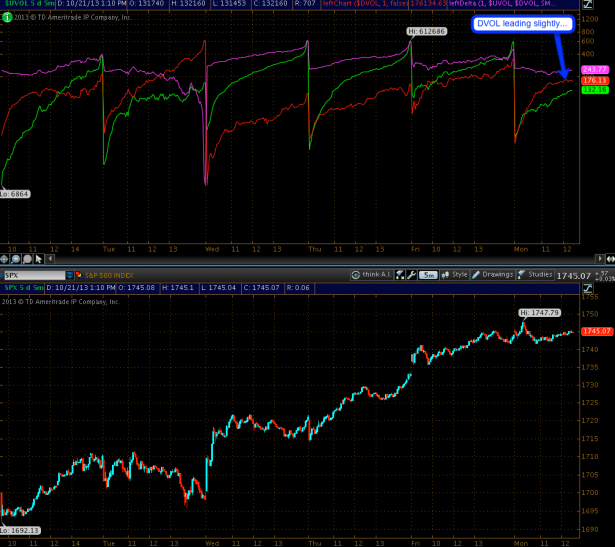Open the Style menu
615x547 pixels.
point(454,275)
